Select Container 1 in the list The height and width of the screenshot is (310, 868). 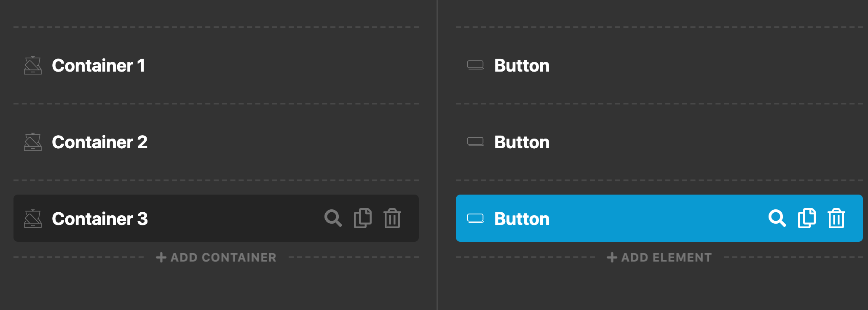click(x=216, y=65)
